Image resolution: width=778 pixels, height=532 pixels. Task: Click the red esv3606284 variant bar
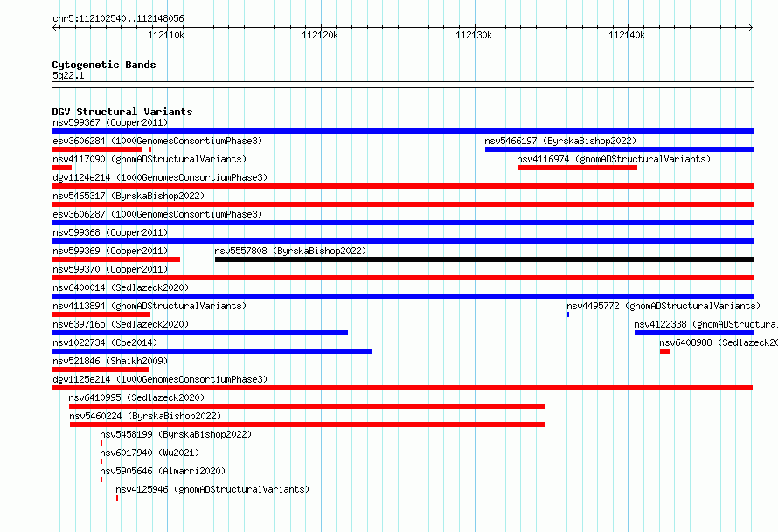coord(101,149)
